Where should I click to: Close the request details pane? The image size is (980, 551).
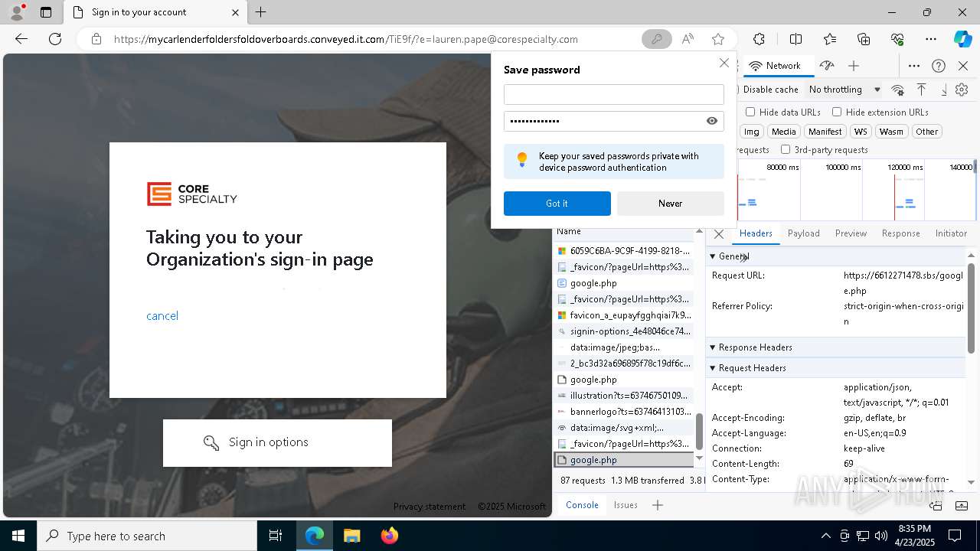point(718,233)
